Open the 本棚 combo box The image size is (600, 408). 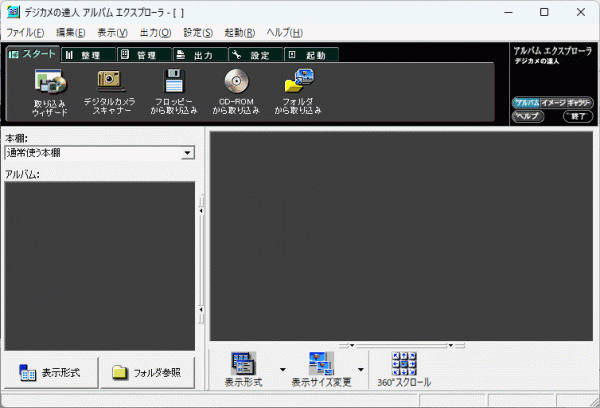pos(99,153)
